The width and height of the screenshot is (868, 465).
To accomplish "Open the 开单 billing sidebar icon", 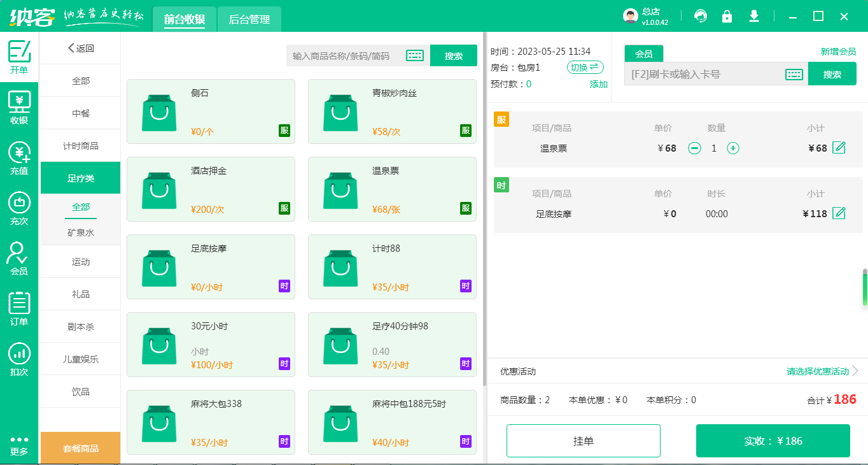I will [19, 57].
